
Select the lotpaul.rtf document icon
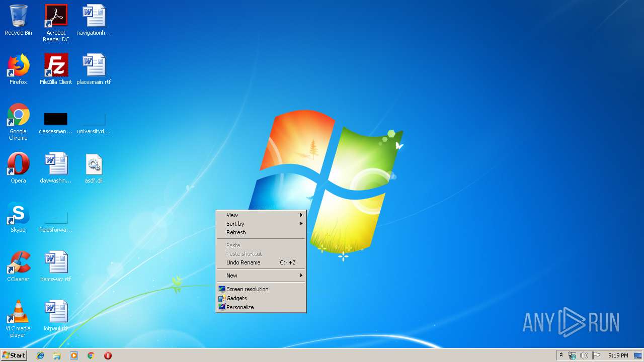56,316
